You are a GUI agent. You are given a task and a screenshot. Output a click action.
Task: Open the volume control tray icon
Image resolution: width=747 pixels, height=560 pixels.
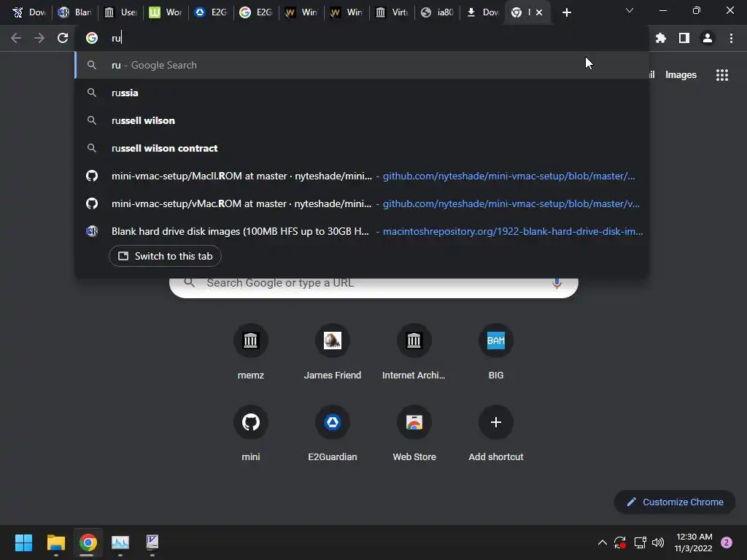click(658, 542)
